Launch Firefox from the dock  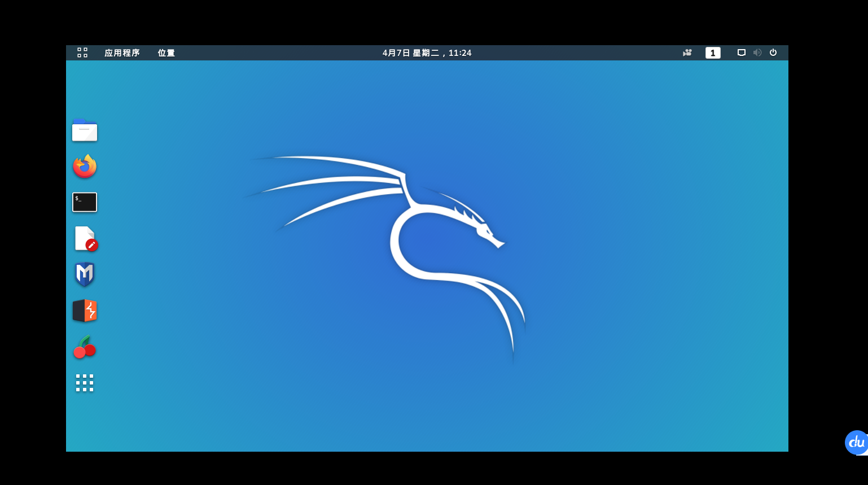[x=85, y=166]
